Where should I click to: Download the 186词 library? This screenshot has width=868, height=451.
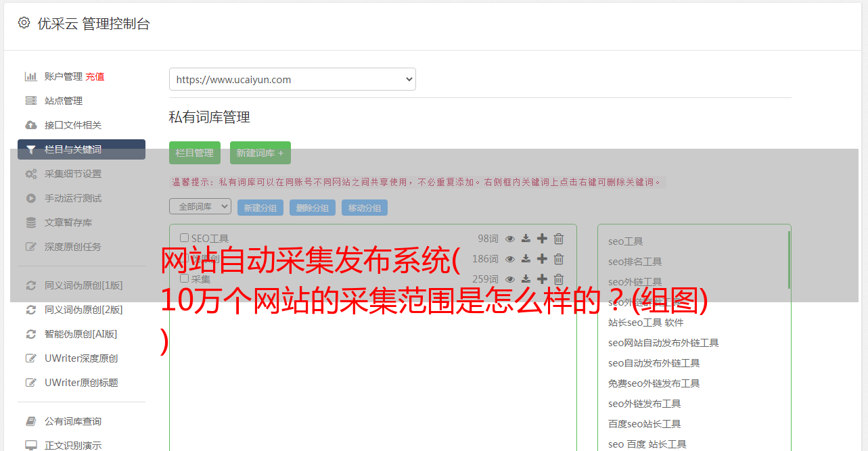coord(526,259)
